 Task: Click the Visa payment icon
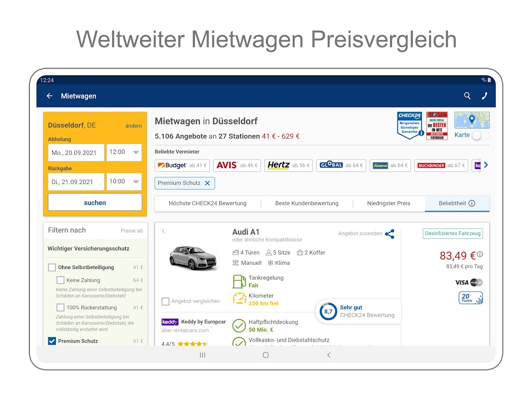[x=461, y=282]
